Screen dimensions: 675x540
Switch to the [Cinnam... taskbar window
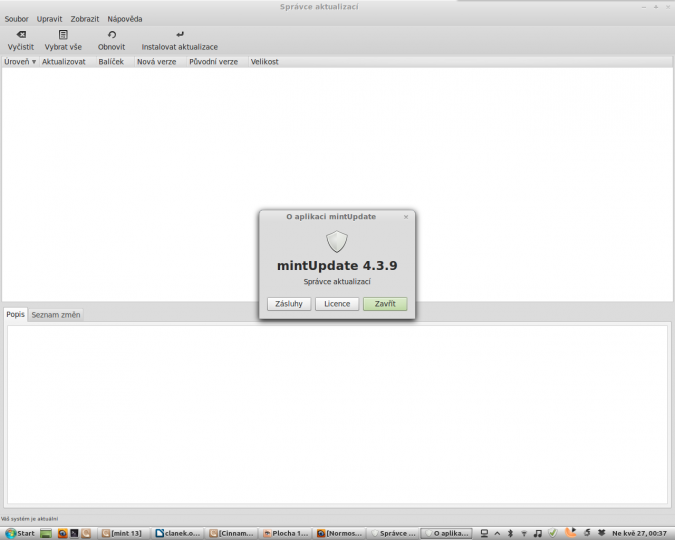point(232,534)
